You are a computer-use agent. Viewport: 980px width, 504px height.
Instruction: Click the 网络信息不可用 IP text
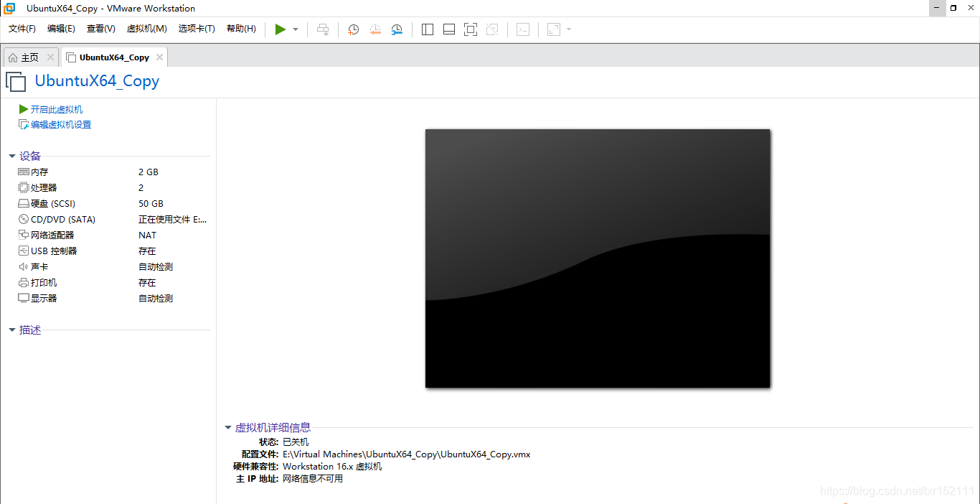[x=313, y=479]
